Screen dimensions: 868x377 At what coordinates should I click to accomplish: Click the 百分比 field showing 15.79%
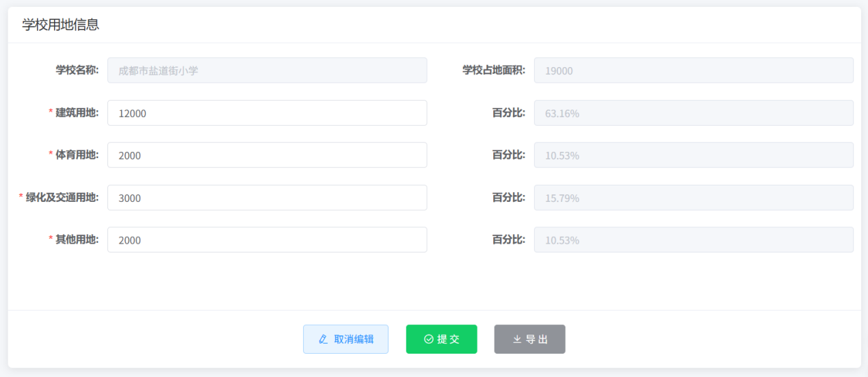coord(693,198)
